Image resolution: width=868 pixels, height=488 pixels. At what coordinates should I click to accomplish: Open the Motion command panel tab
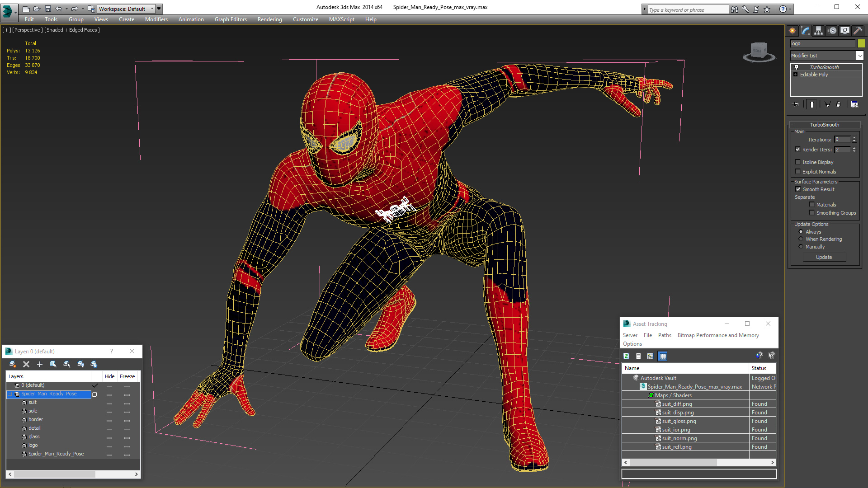[832, 31]
